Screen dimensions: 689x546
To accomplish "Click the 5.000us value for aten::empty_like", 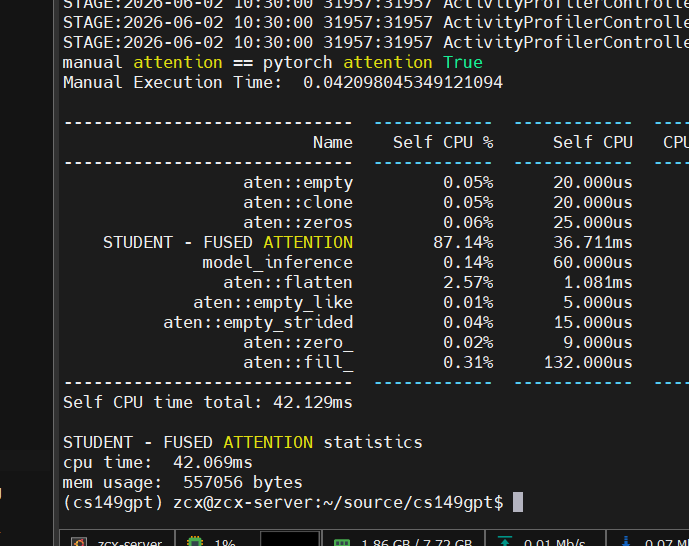I will [x=598, y=303].
